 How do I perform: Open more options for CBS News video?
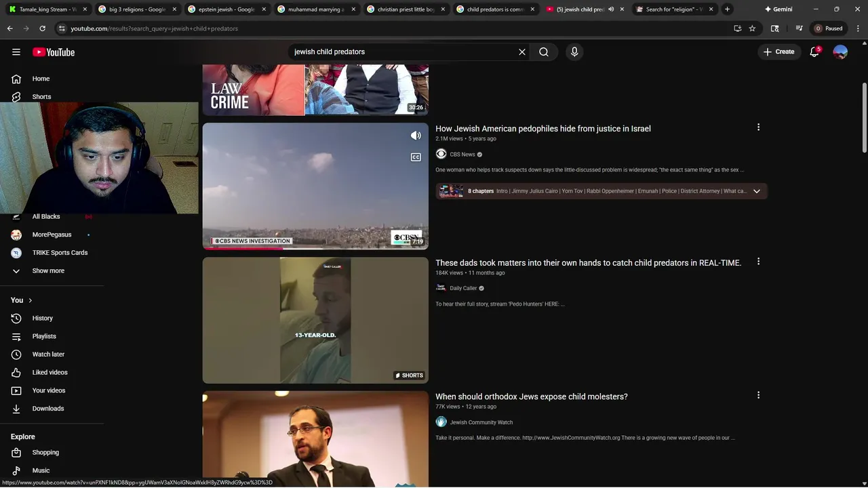tap(758, 127)
